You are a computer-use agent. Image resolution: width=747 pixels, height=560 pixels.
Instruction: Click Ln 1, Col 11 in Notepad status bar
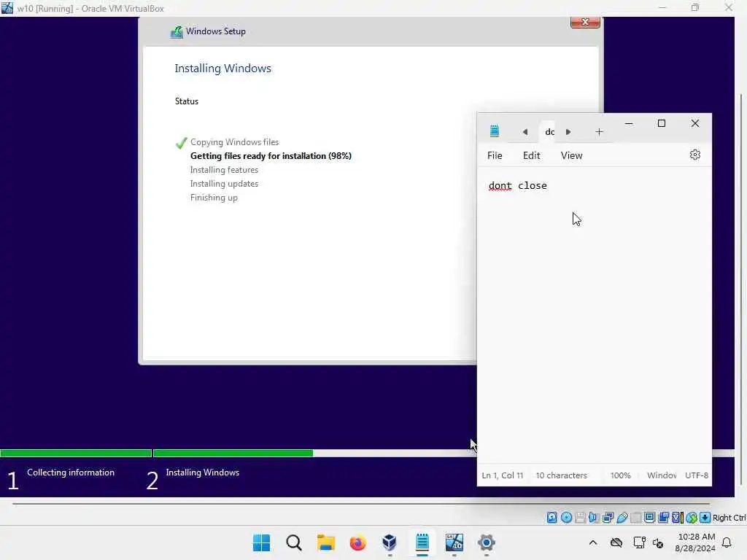click(502, 475)
